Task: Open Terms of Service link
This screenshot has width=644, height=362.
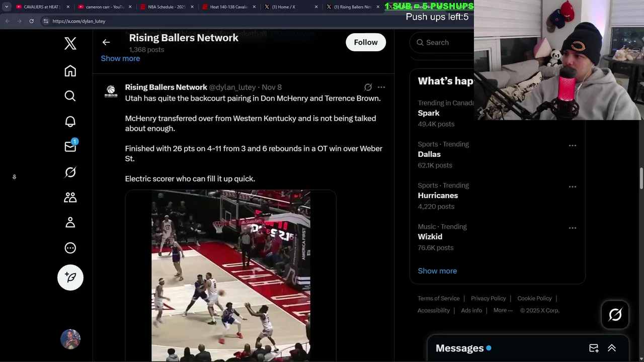Action: pos(439,298)
